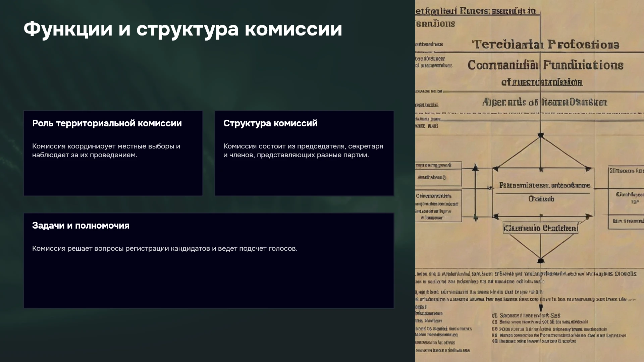Click the left-side box labeled "Chnerannatims"

[438, 206]
